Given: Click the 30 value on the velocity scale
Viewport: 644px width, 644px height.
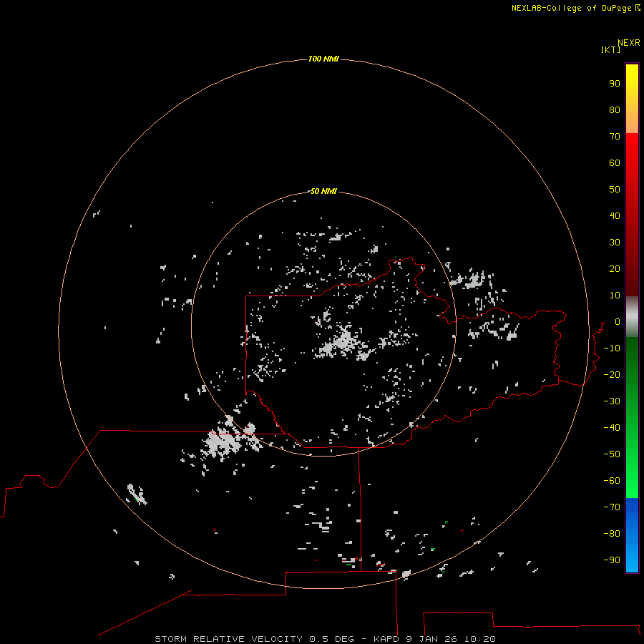Looking at the screenshot, I should [x=615, y=243].
